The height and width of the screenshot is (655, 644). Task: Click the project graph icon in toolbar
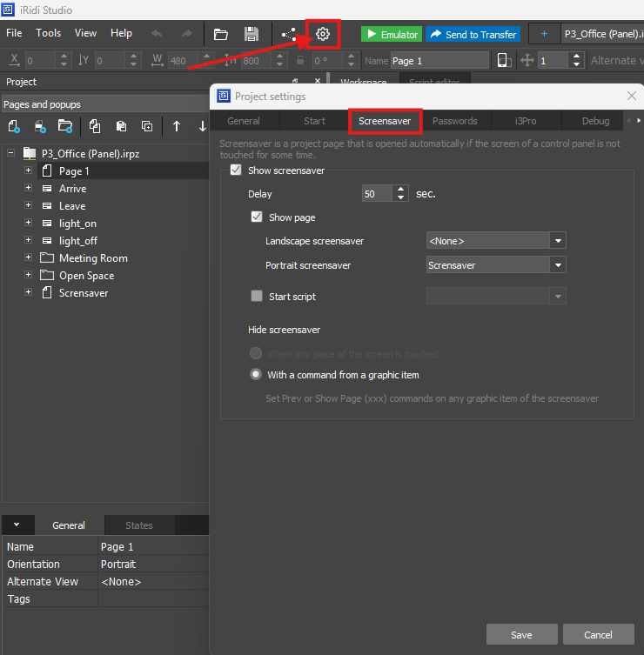[x=289, y=35]
